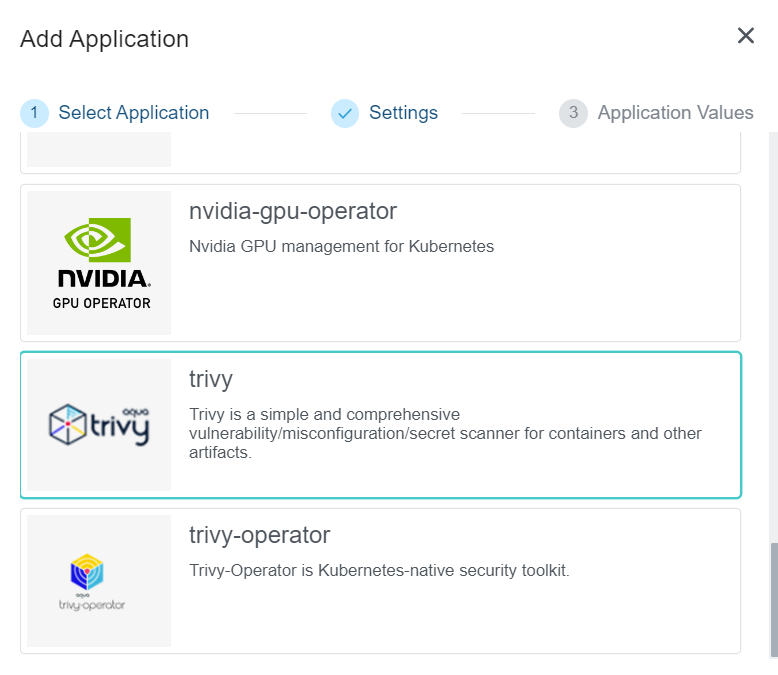Open the Settings step

coord(403,113)
